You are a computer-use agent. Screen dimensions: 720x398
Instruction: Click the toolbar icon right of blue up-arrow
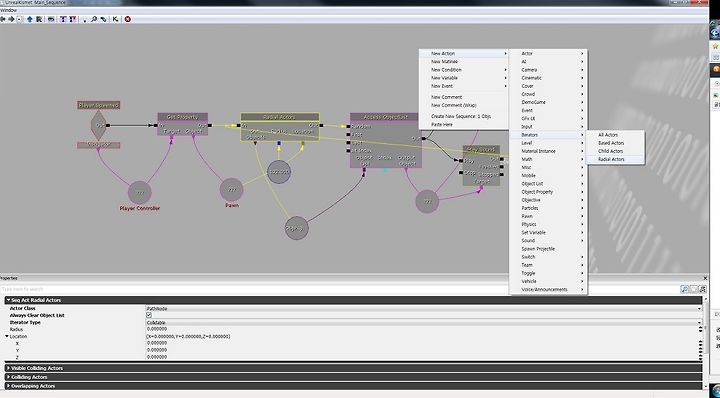point(39,19)
